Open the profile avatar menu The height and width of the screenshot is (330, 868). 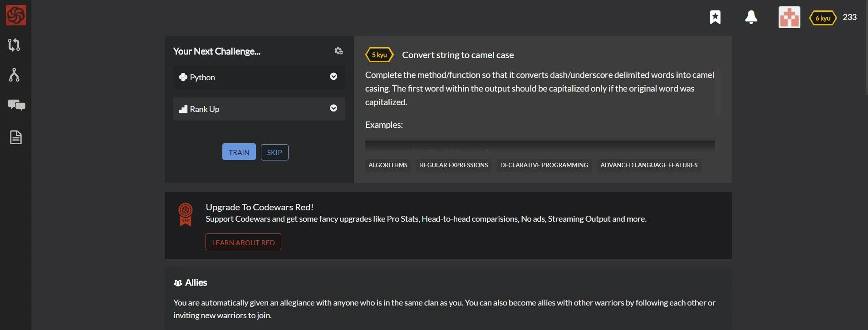coord(789,17)
